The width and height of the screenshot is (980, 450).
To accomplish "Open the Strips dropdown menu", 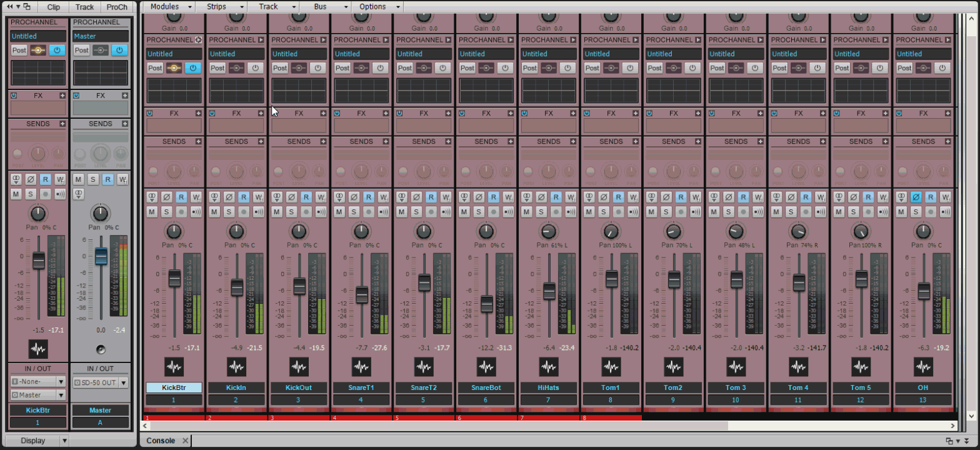I will point(221,7).
